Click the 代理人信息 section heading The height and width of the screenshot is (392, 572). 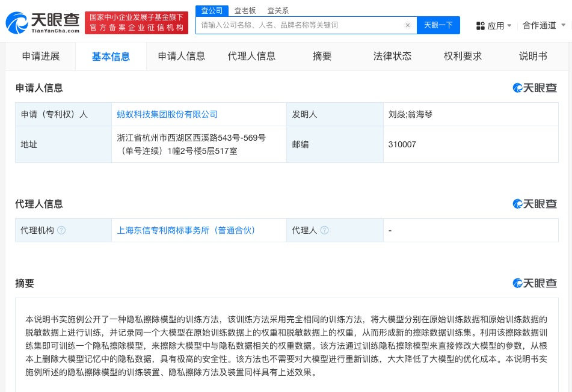(39, 204)
